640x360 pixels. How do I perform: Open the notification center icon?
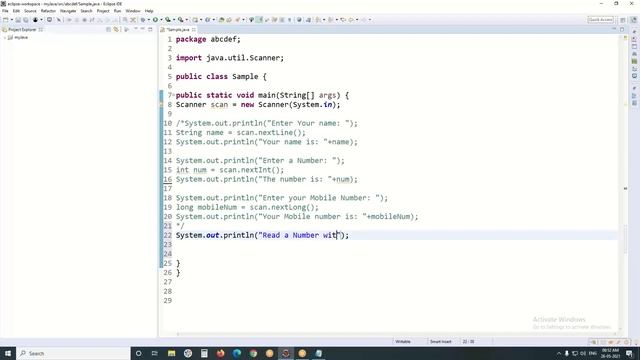click(630, 353)
